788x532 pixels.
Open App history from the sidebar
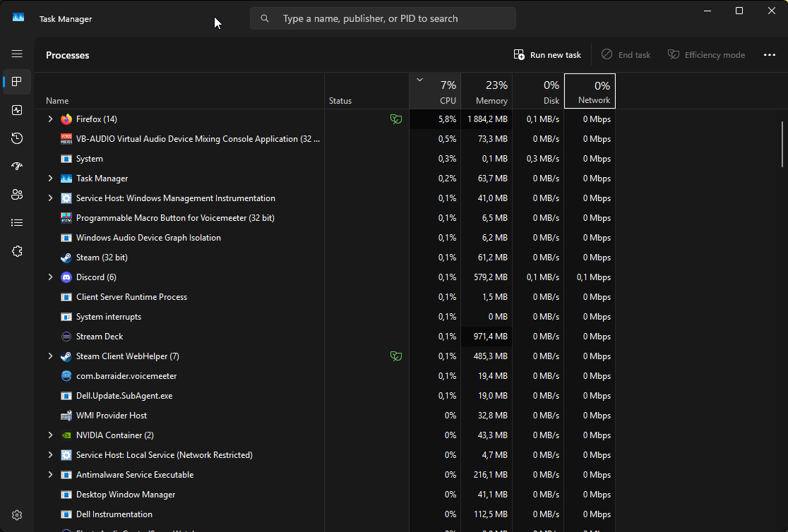tap(17, 138)
